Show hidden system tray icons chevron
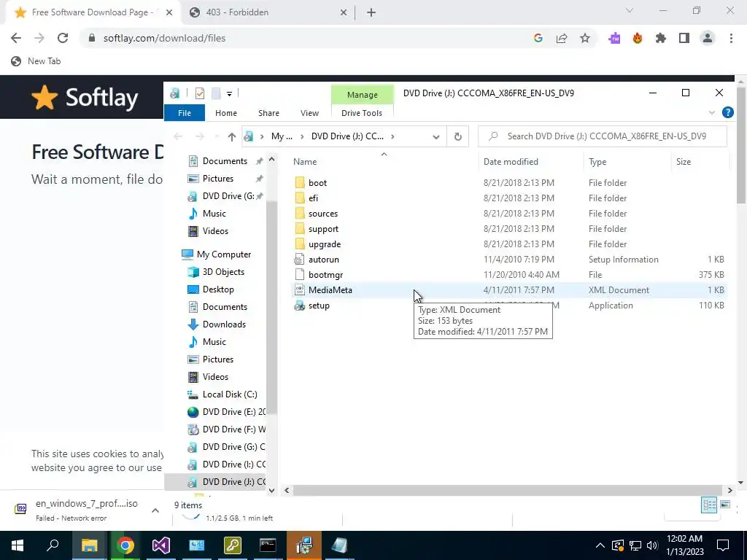The image size is (747, 560). [600, 545]
